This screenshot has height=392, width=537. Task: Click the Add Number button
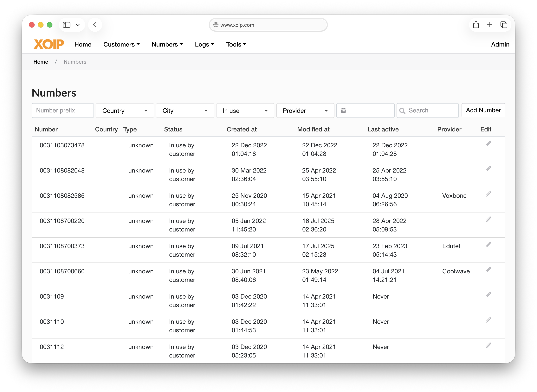coord(483,110)
